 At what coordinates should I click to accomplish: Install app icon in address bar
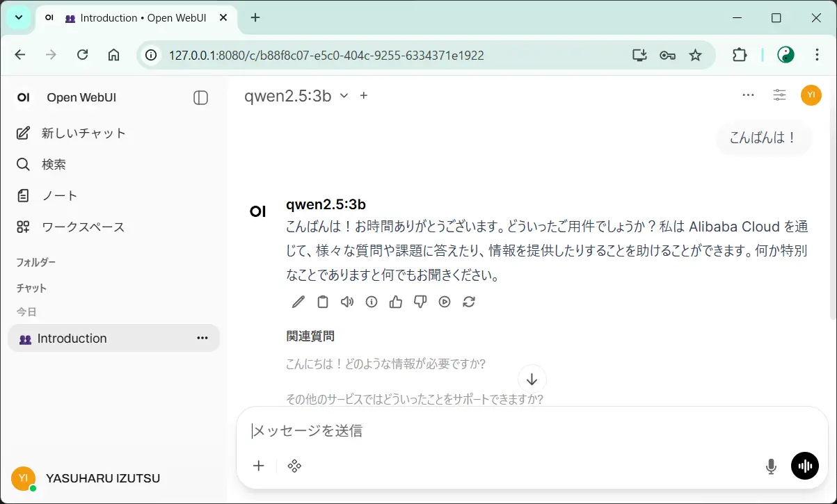(x=639, y=55)
